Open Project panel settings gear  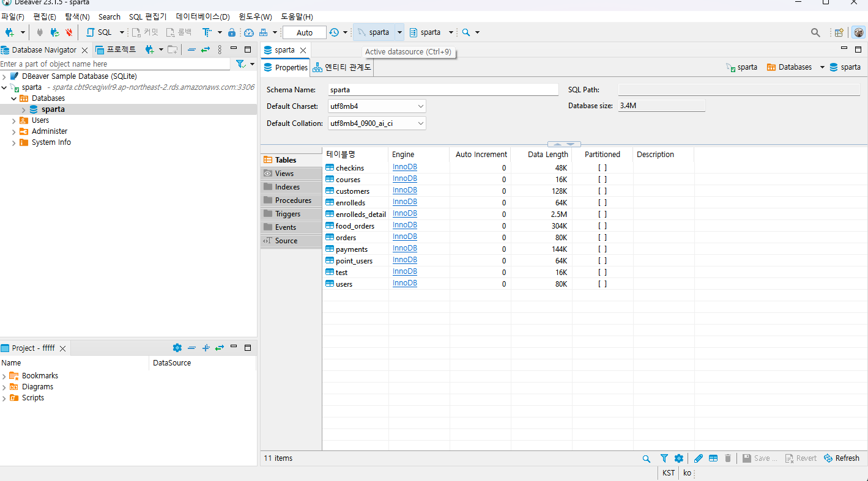[177, 348]
